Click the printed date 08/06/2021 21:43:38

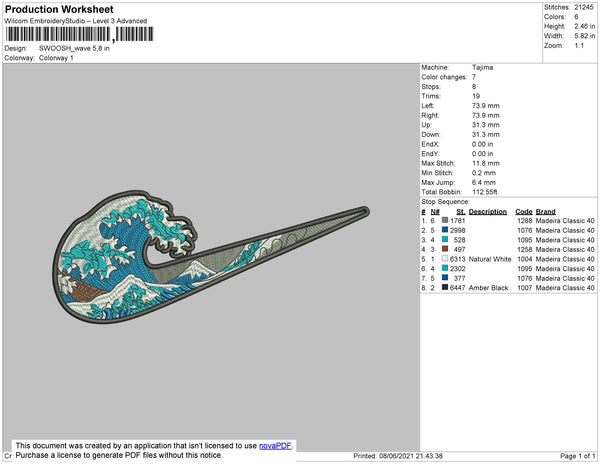pos(411,456)
